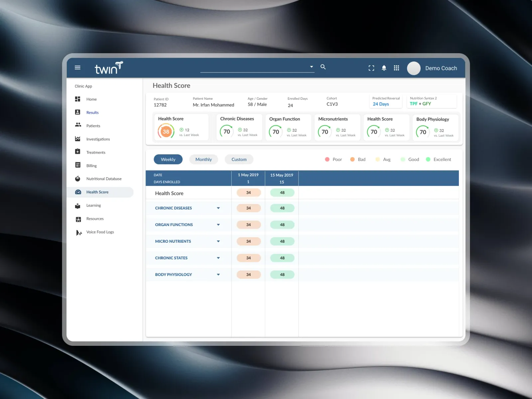Click the Results sidebar icon

point(78,112)
